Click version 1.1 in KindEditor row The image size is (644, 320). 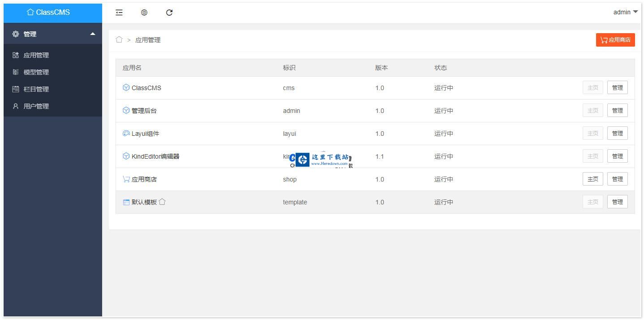[x=380, y=156]
